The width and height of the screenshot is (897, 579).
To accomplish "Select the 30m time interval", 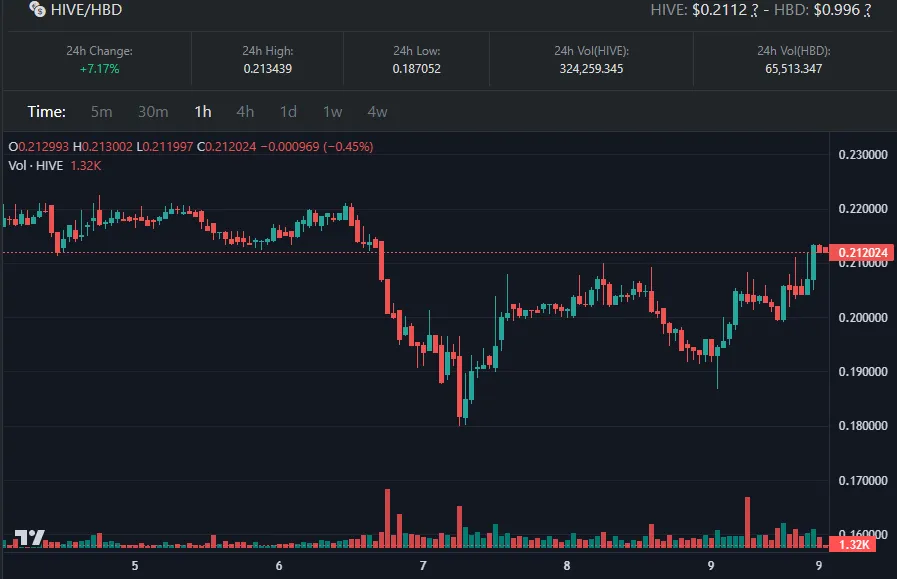I will [153, 112].
